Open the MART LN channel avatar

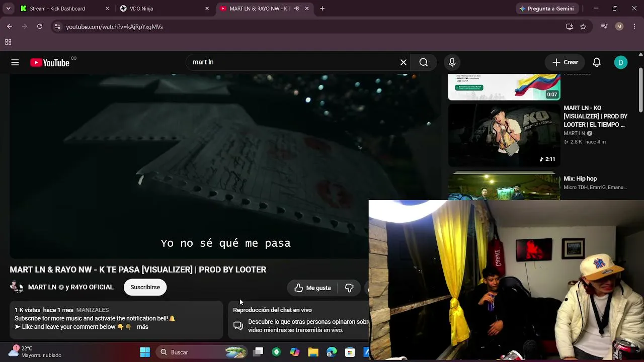[x=17, y=287]
